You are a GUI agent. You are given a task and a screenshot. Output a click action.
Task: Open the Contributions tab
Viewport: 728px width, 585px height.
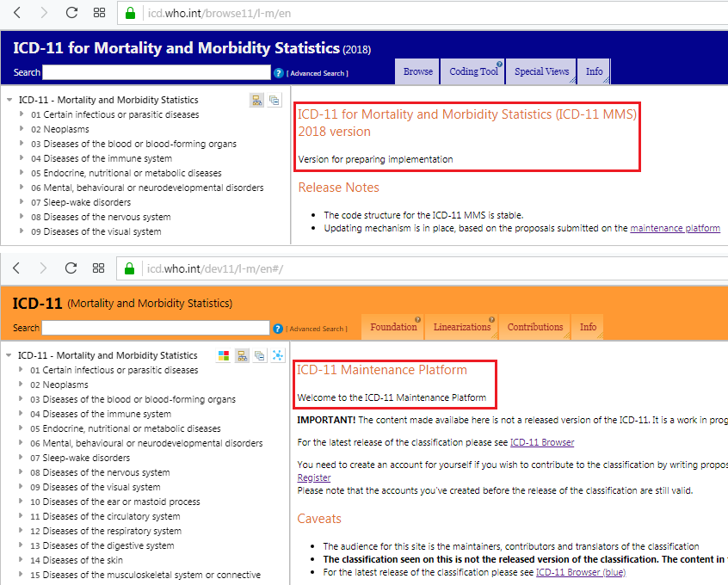pos(535,327)
